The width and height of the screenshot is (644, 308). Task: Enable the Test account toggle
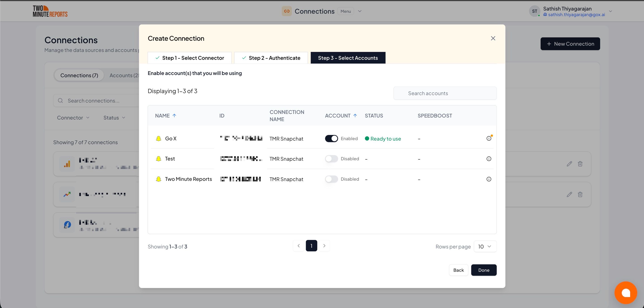point(331,159)
